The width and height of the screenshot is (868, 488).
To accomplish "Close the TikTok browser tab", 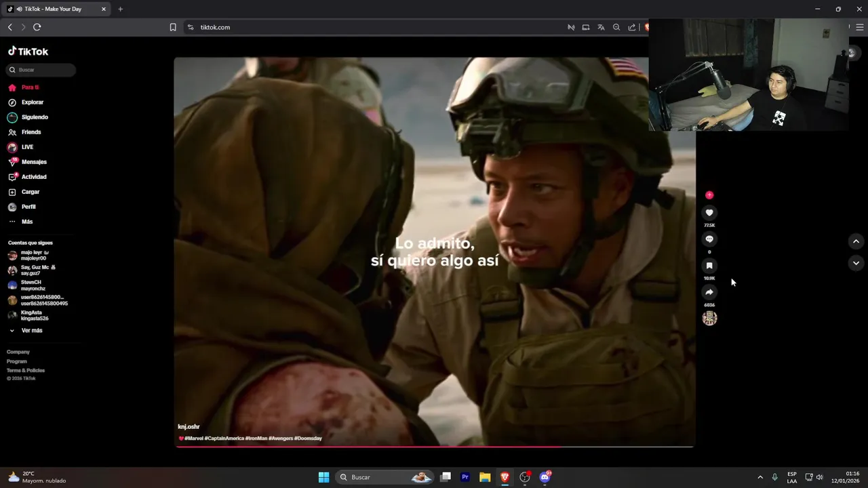I will (104, 9).
